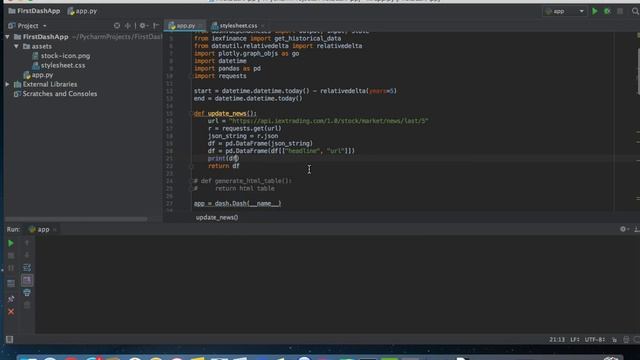This screenshot has height=360, width=640.
Task: Collapse the assets folder
Action: point(16,46)
